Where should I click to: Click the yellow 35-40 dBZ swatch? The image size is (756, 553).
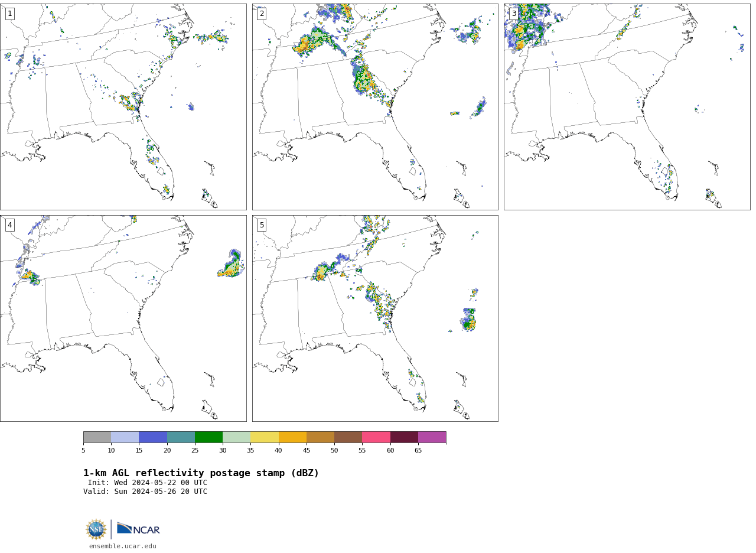point(265,437)
